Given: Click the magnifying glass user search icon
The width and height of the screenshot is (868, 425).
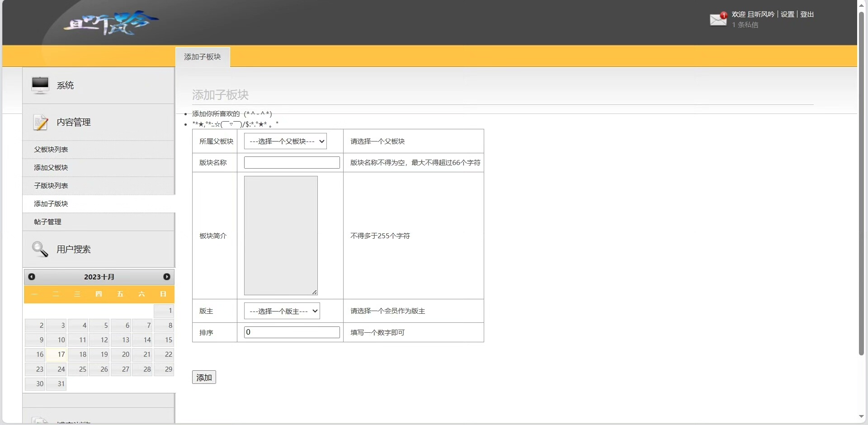Looking at the screenshot, I should (x=40, y=249).
